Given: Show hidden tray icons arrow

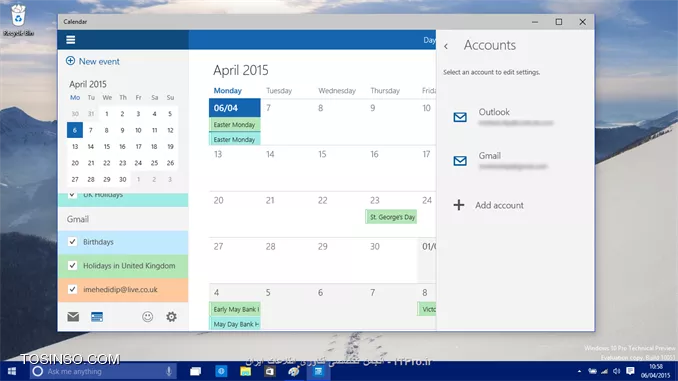Looking at the screenshot, I should coord(579,371).
